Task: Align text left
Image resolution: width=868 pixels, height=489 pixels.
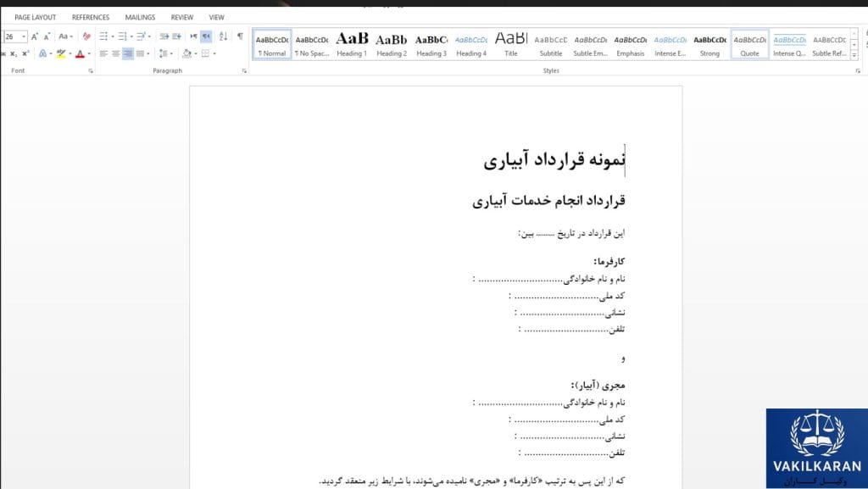Action: 103,53
